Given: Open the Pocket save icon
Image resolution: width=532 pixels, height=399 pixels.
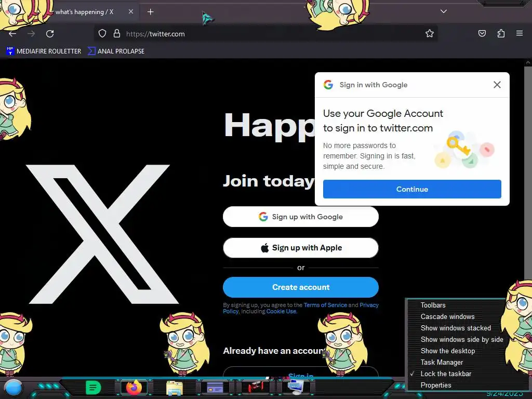Looking at the screenshot, I should 482,33.
